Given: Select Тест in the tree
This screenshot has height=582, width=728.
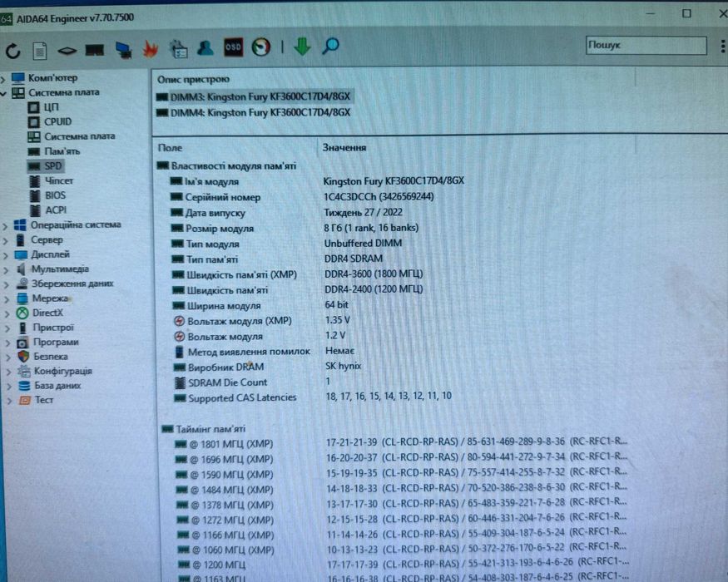Looking at the screenshot, I should 37,400.
